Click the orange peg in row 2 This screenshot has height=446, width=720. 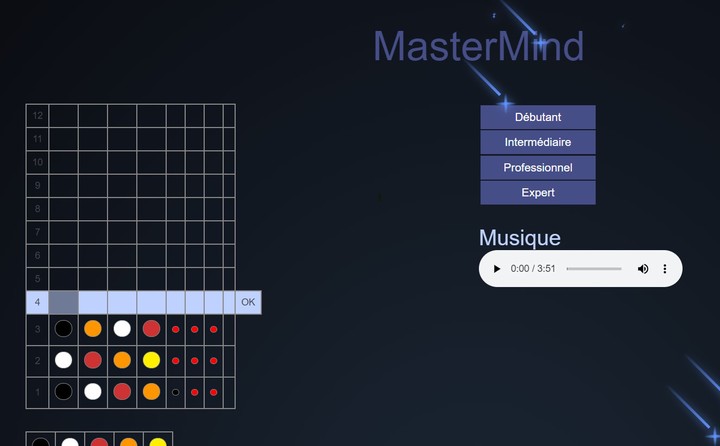(x=122, y=360)
